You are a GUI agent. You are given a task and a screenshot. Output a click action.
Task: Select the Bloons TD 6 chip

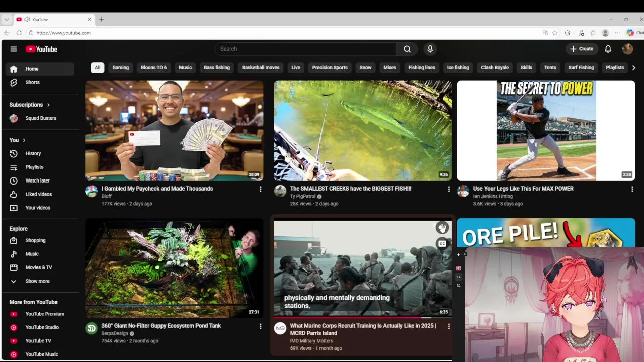(x=153, y=68)
